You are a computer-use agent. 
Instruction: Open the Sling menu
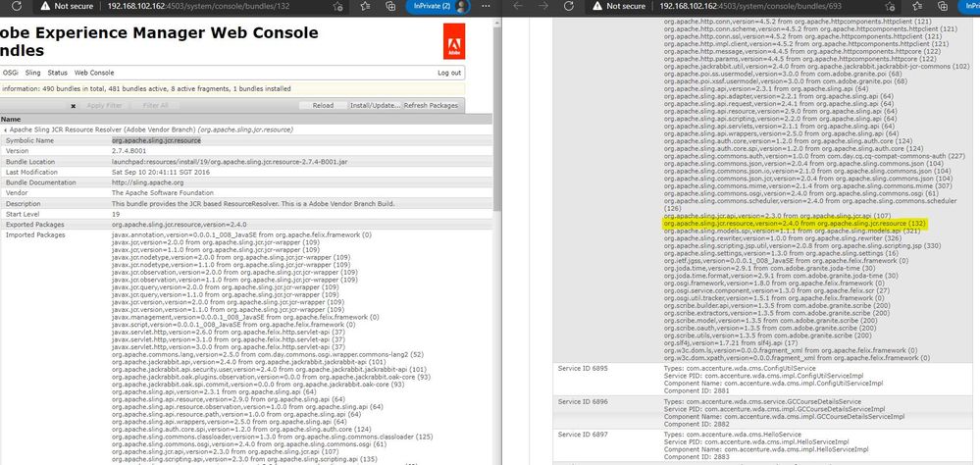32,73
